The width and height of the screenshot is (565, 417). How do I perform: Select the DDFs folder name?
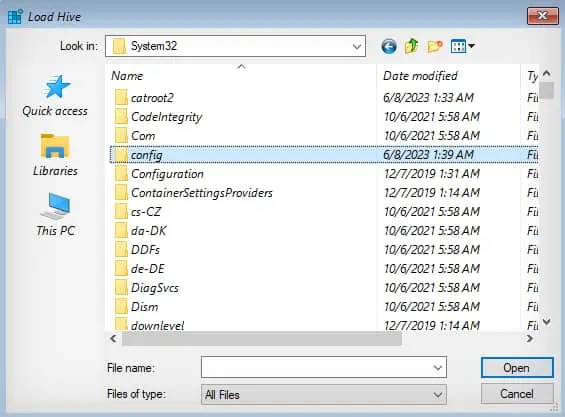pyautogui.click(x=145, y=250)
